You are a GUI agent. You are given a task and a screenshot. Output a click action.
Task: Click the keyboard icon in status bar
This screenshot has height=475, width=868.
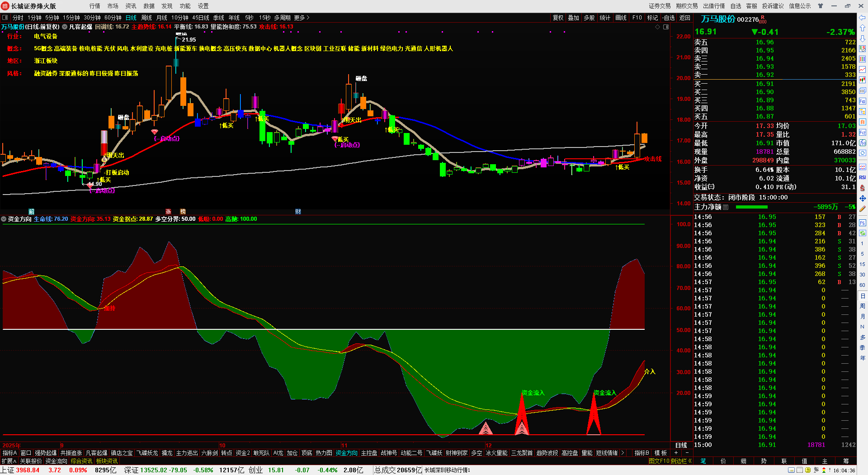click(791, 470)
